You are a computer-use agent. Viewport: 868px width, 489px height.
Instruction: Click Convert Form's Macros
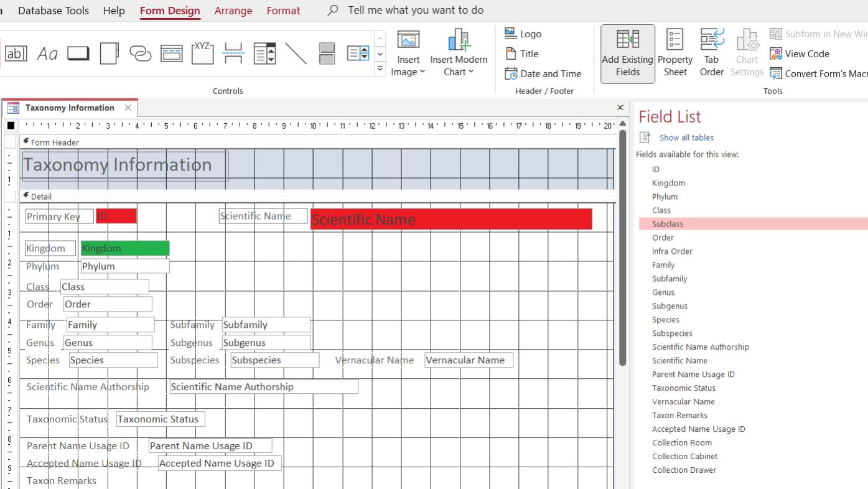pyautogui.click(x=818, y=73)
